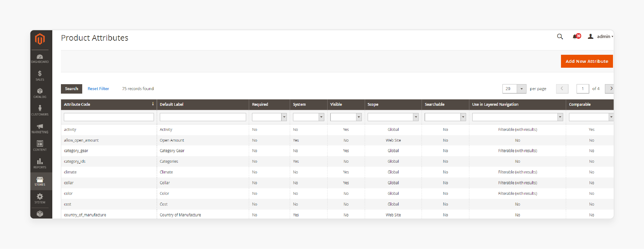
Task: Expand the admin account dropdown
Action: point(605,36)
